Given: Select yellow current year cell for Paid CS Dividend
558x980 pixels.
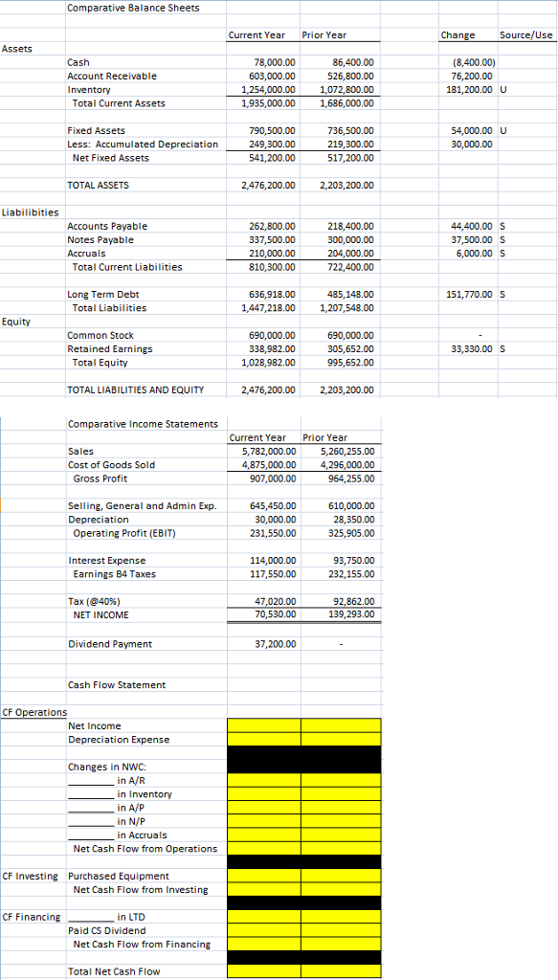Looking at the screenshot, I should coord(264,930).
